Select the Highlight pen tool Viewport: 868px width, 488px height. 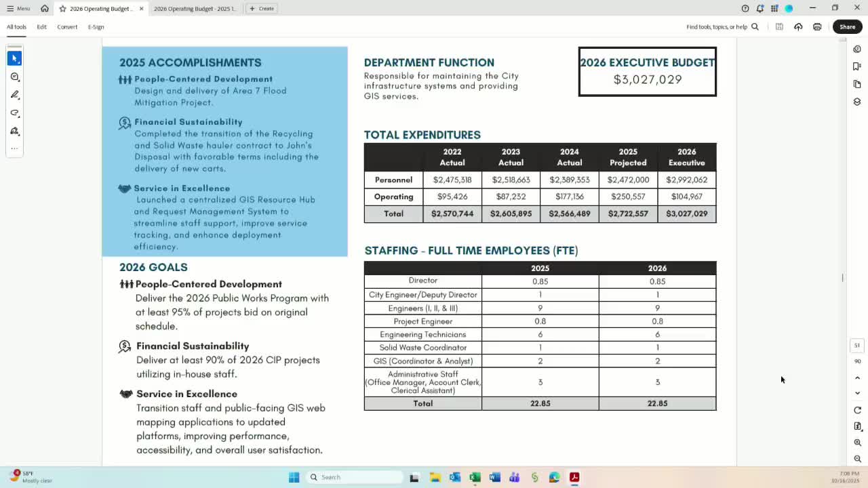pyautogui.click(x=15, y=95)
